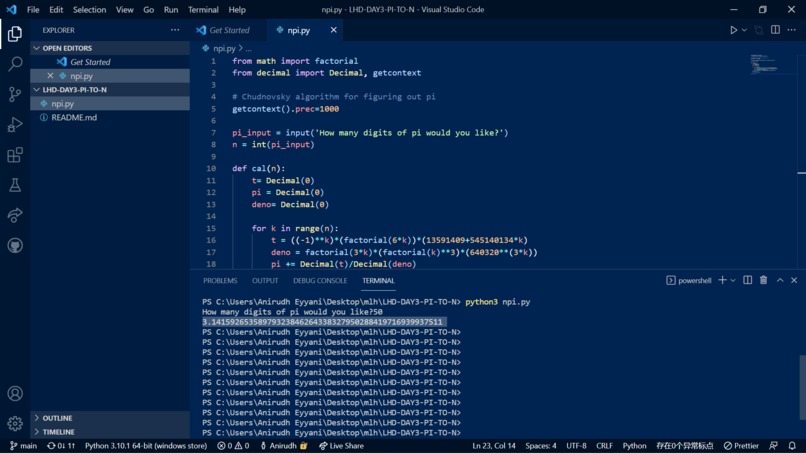806x453 pixels.
Task: Maximize the panel size chevron
Action: click(780, 280)
